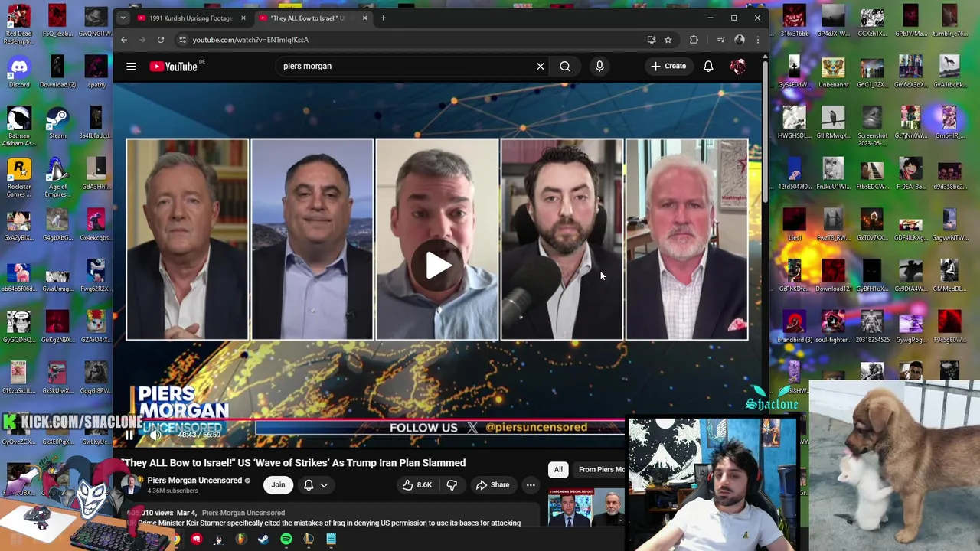The width and height of the screenshot is (980, 551).
Task: Open YouTube notifications bell in header
Action: coord(708,67)
